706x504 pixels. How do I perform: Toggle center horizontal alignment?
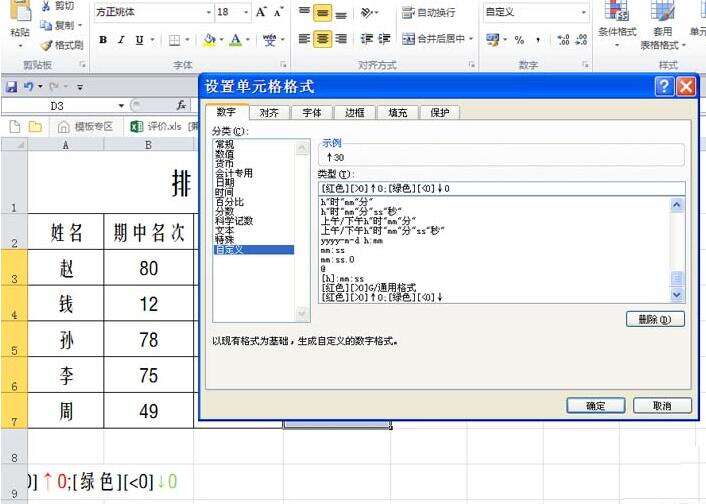(x=323, y=40)
